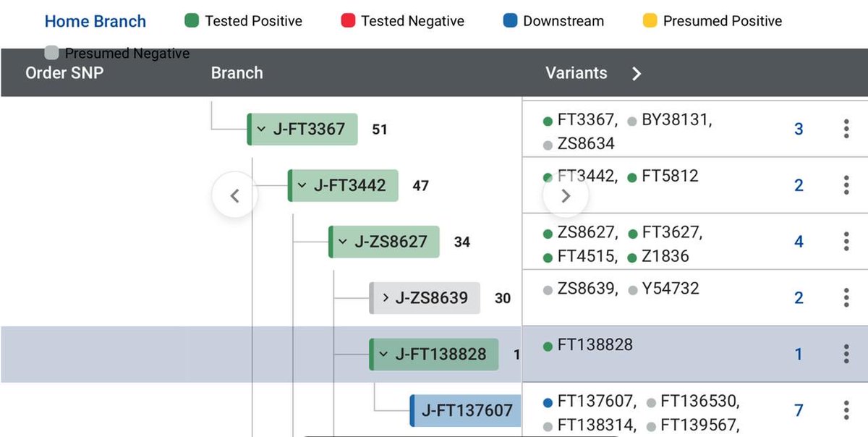Click the Presumed Positive yellow legend swatch

click(x=650, y=20)
